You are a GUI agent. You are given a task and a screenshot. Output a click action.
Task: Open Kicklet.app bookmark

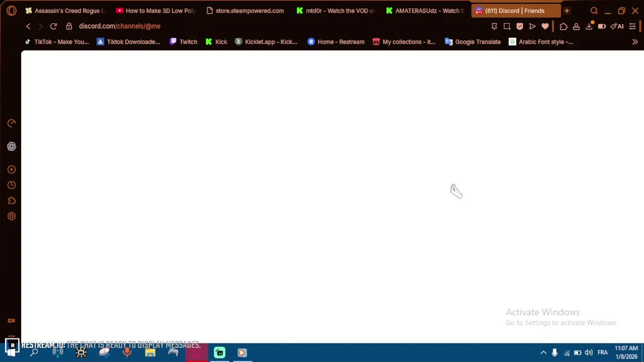pyautogui.click(x=266, y=42)
